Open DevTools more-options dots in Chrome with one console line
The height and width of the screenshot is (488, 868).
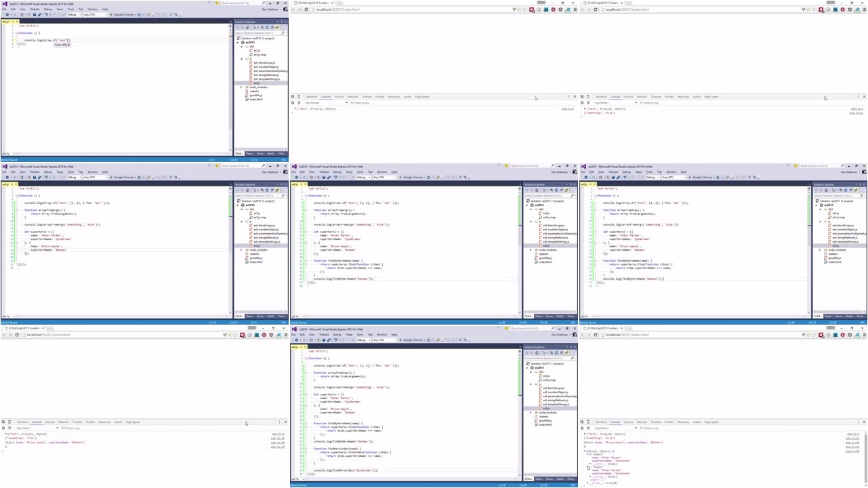click(x=569, y=96)
